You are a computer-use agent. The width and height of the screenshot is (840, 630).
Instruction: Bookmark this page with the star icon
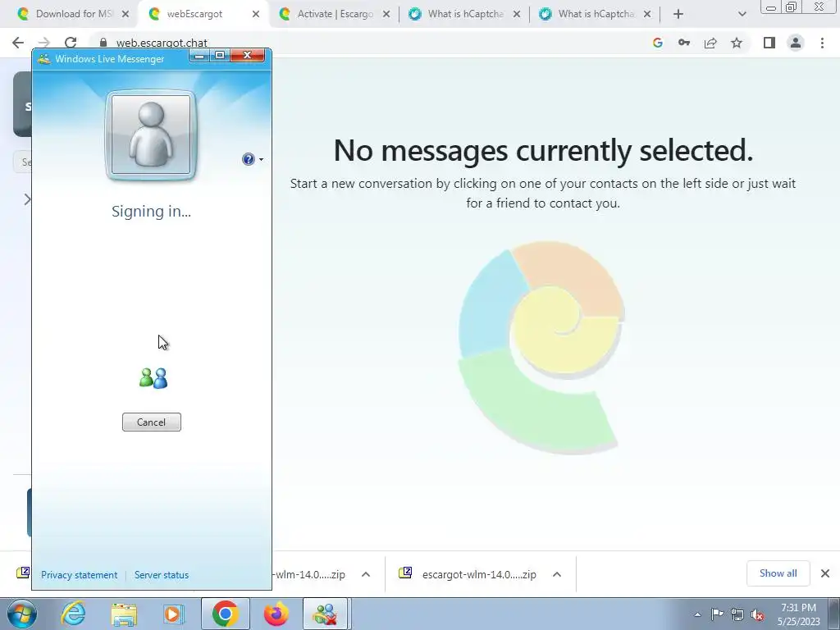pos(737,43)
